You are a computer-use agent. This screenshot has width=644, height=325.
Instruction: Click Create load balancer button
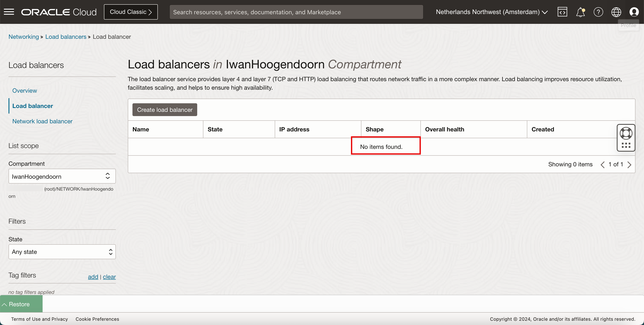[164, 110]
